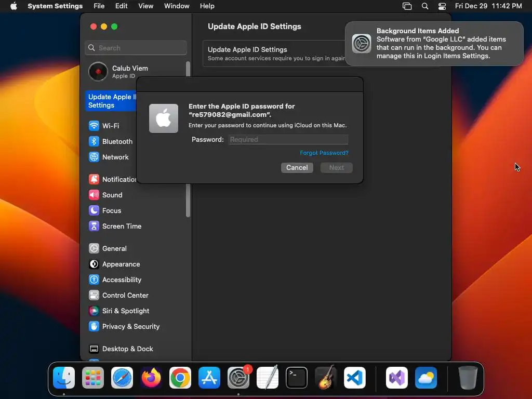Click System Settings Dock icon with badge

pyautogui.click(x=238, y=378)
